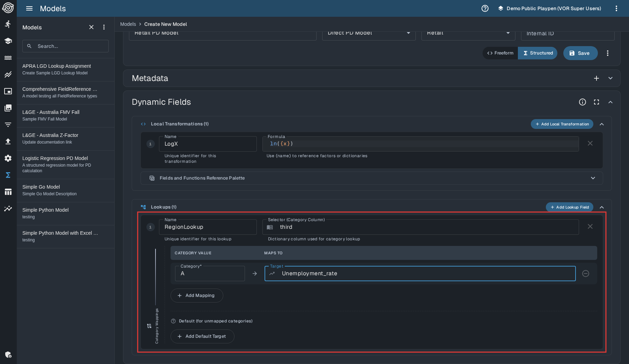Collapse the Lookups section
The width and height of the screenshot is (629, 364).
tap(602, 207)
